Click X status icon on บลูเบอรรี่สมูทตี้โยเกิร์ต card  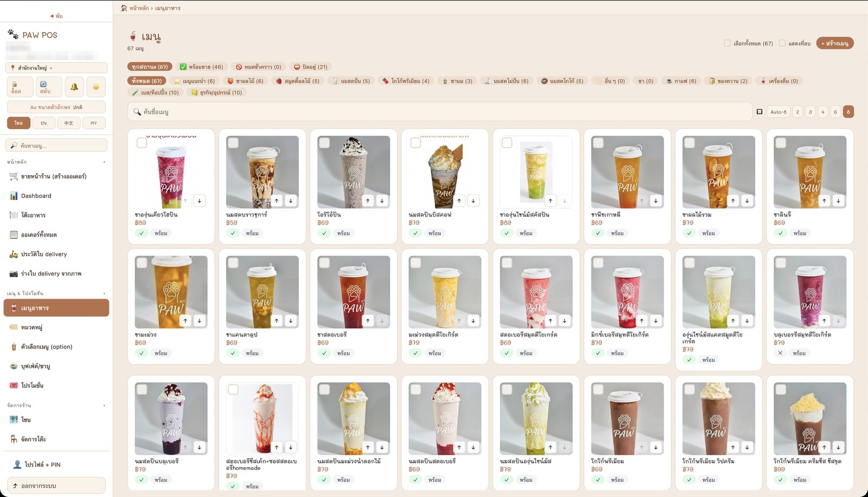coord(780,353)
